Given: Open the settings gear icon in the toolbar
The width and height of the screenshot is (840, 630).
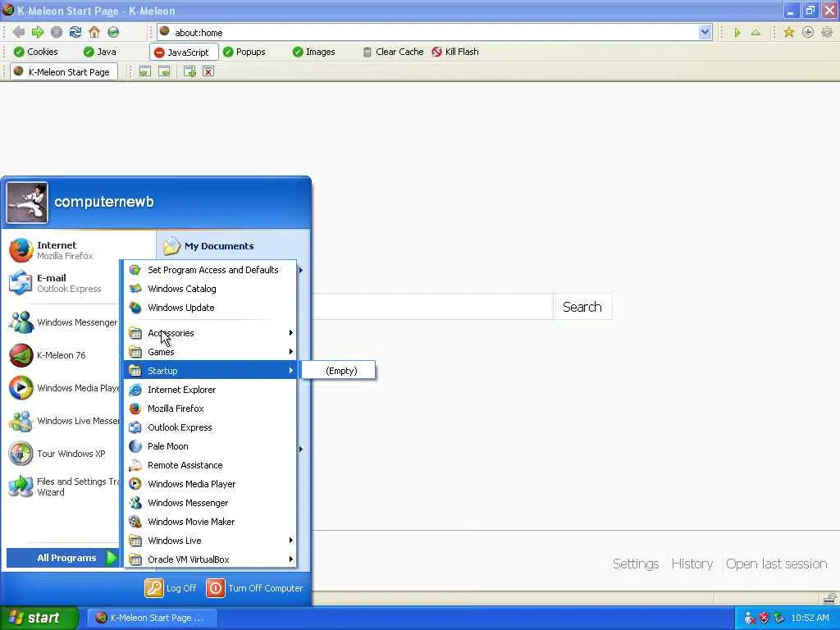Looking at the screenshot, I should pos(827,32).
